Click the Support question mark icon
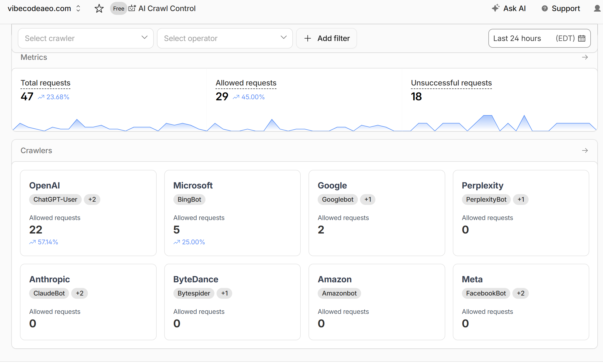 coord(545,9)
